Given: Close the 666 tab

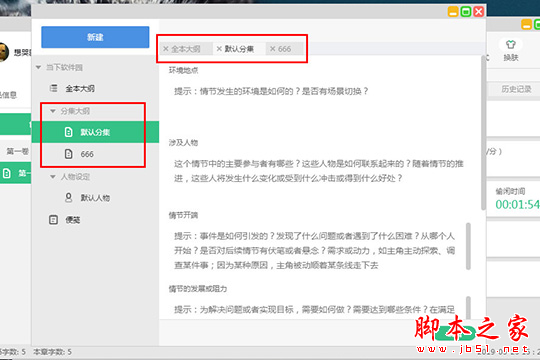Looking at the screenshot, I should click(x=272, y=49).
